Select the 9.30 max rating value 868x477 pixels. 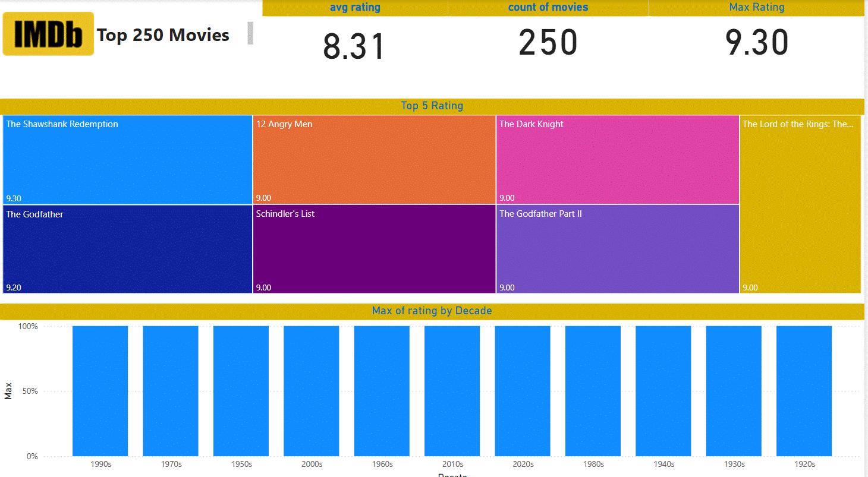pos(757,43)
